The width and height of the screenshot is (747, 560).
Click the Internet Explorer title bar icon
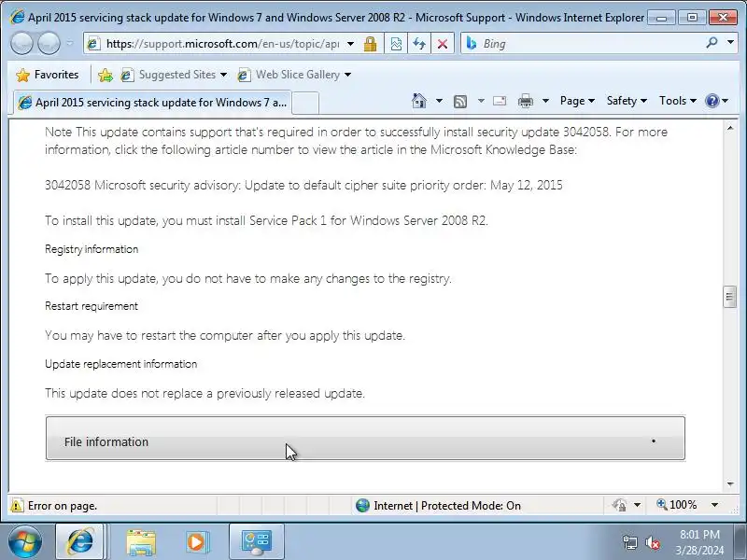click(17, 17)
